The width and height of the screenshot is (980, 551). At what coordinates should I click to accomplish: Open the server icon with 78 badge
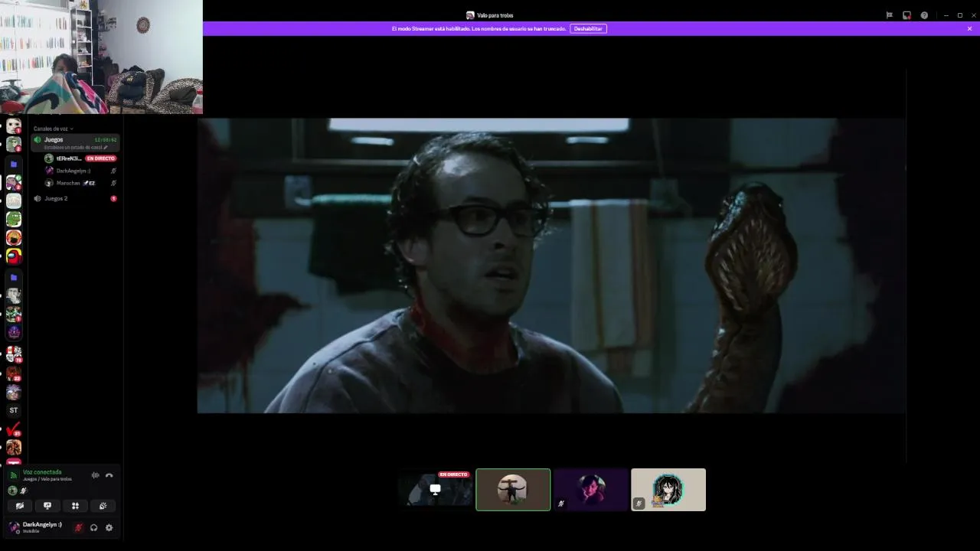[14, 354]
